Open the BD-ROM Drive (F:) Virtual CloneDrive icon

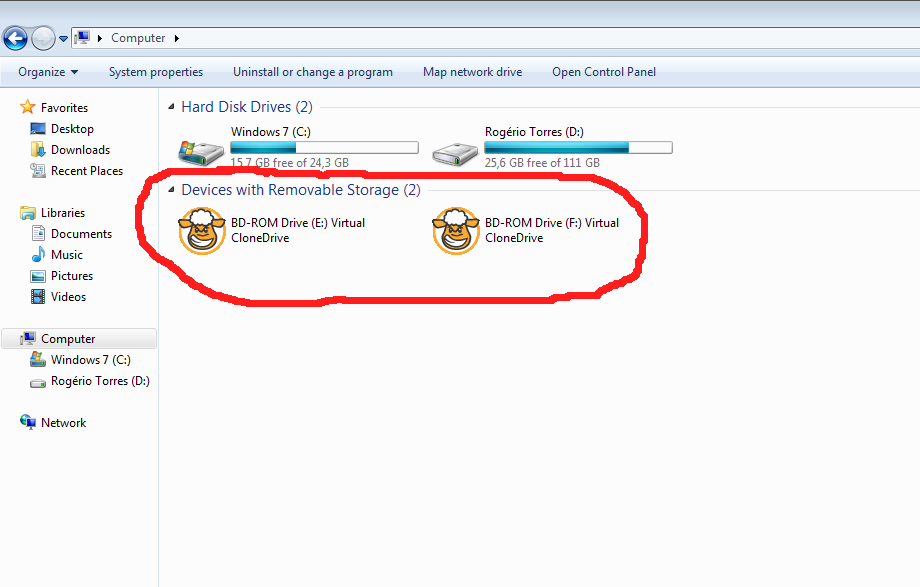(456, 232)
